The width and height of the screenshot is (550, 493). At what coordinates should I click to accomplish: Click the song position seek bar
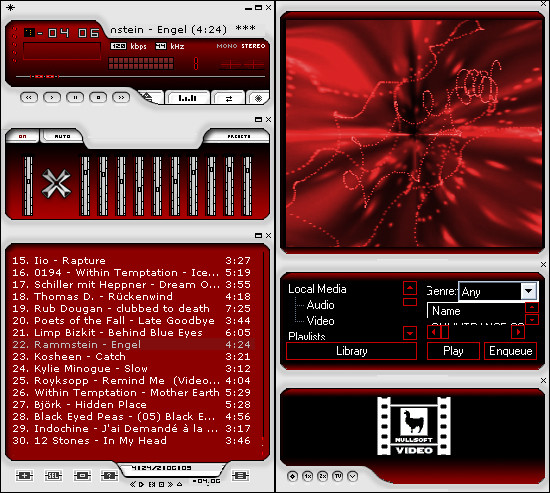140,76
